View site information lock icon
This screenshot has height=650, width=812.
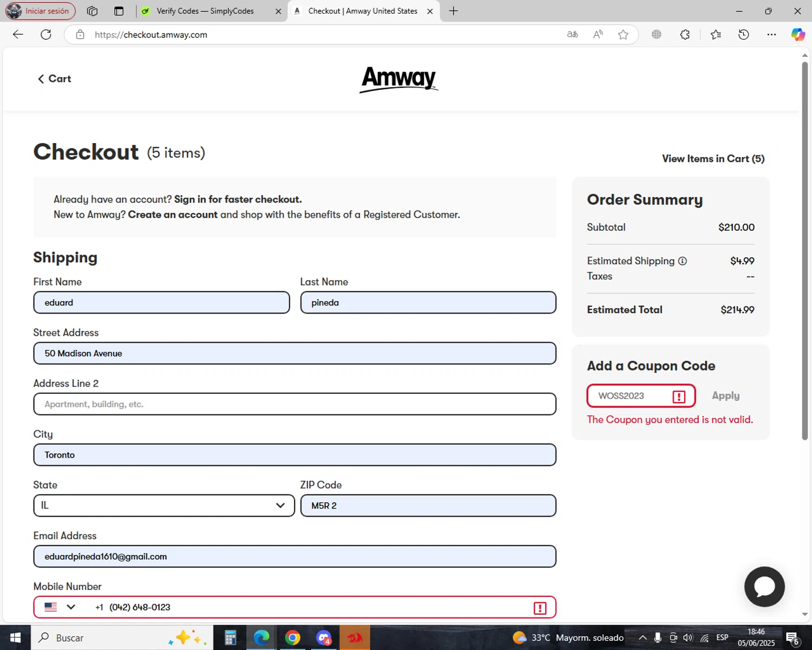tap(80, 35)
